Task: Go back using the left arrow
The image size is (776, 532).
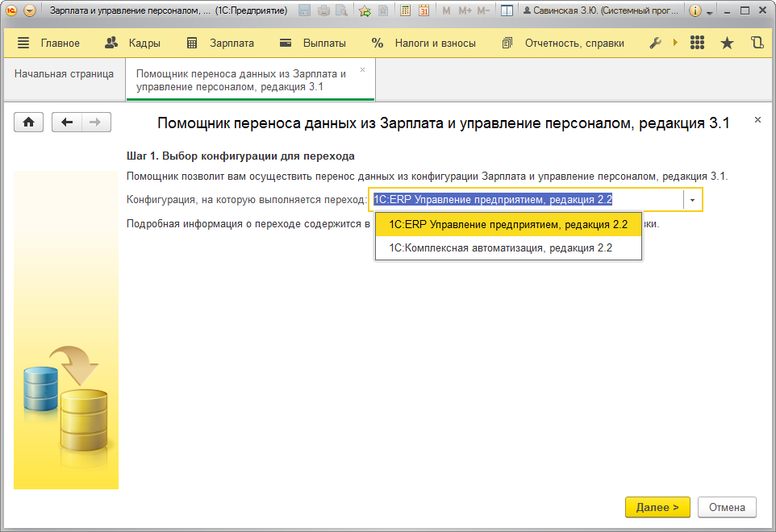Action: pos(67,122)
